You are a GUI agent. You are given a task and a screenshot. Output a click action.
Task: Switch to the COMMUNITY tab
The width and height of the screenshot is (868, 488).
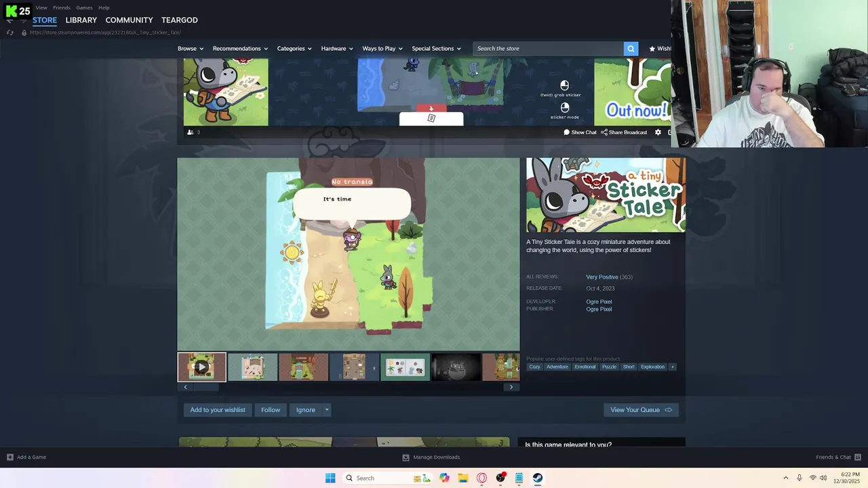click(129, 20)
